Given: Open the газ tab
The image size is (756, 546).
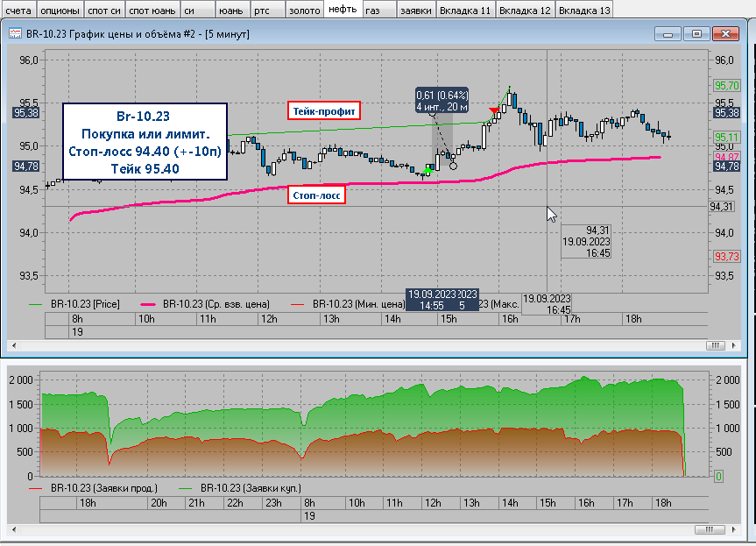Looking at the screenshot, I should (x=379, y=10).
